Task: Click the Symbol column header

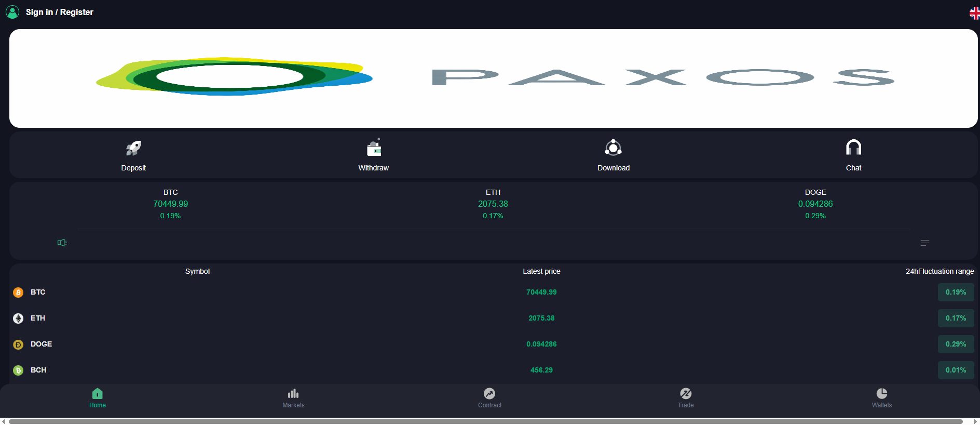Action: pos(197,271)
